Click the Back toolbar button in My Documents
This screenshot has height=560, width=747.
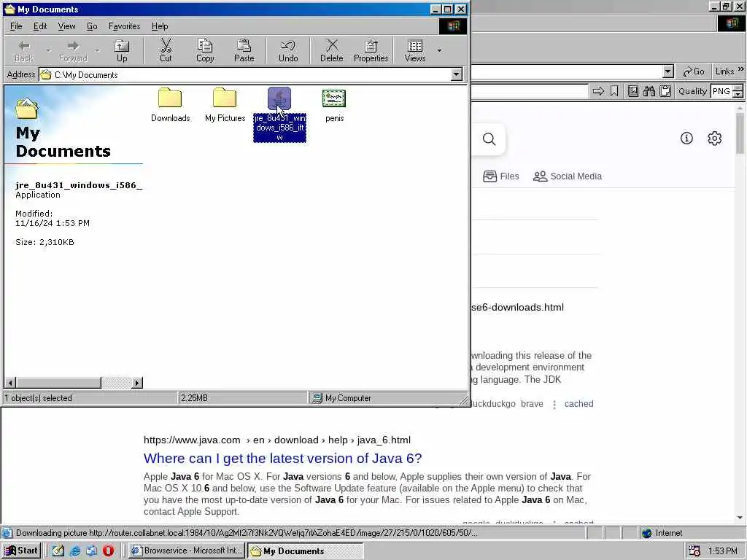(24, 51)
